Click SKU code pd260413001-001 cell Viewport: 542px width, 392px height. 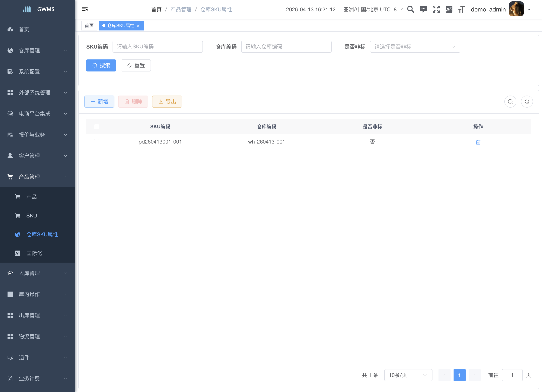tap(160, 142)
